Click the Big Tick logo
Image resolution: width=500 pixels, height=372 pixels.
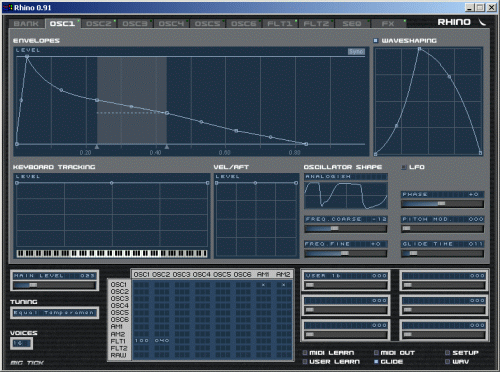pyautogui.click(x=27, y=363)
